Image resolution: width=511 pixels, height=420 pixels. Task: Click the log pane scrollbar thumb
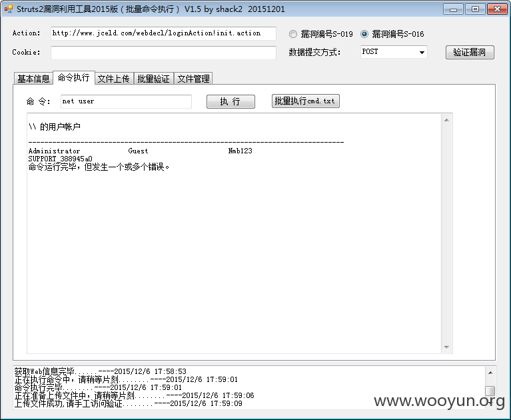coord(490,391)
